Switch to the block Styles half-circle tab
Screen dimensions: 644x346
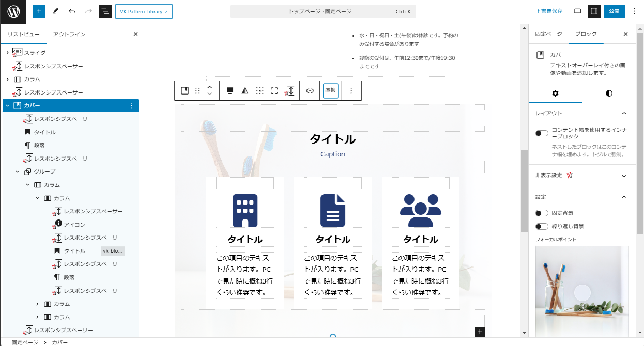[609, 93]
